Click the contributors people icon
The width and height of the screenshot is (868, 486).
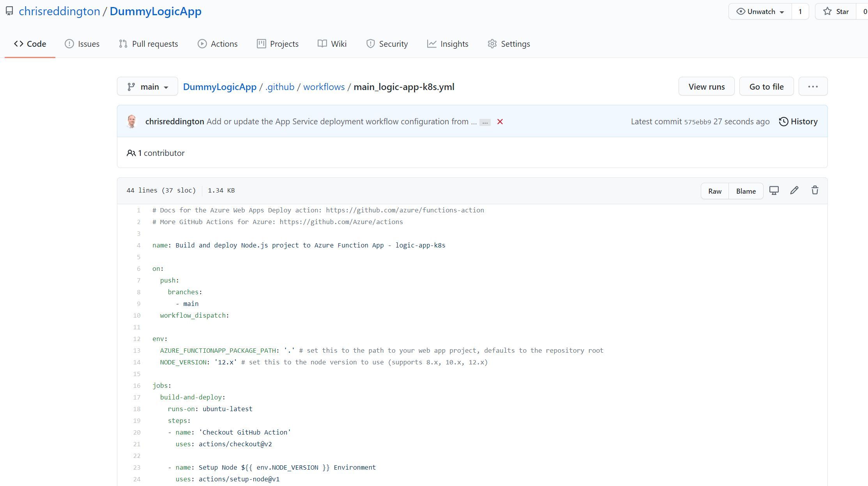click(131, 153)
